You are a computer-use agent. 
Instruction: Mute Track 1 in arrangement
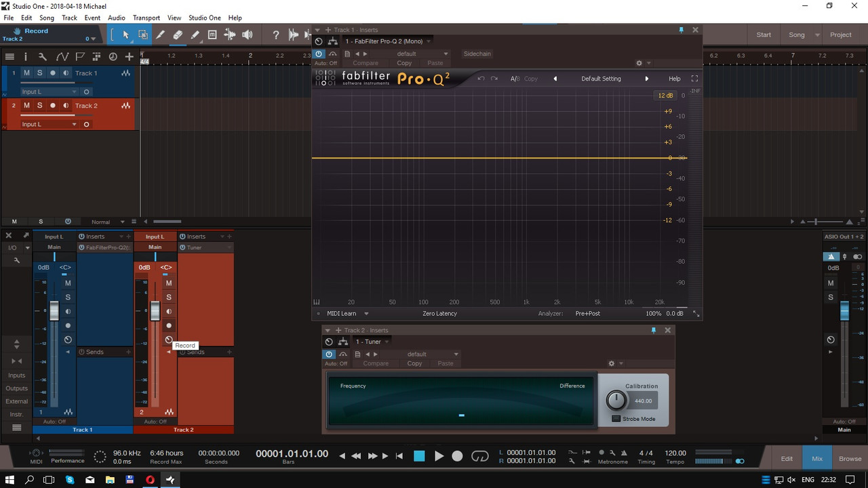(26, 73)
